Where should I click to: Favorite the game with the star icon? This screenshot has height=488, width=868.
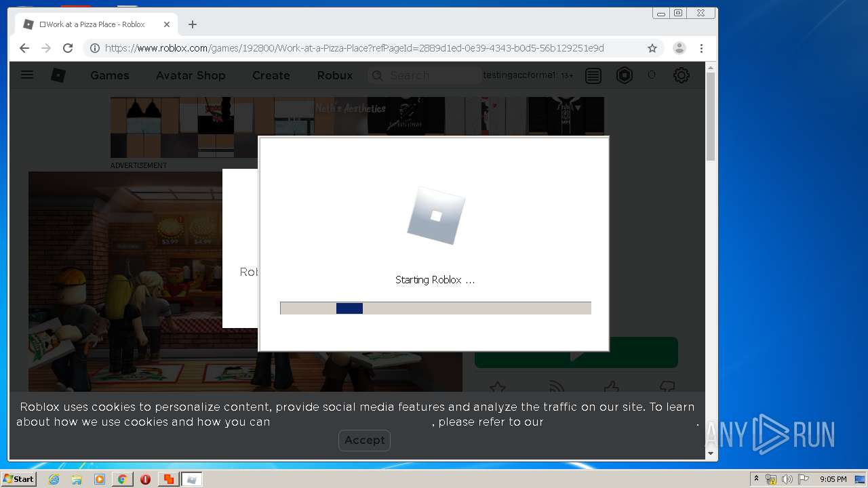pyautogui.click(x=498, y=387)
